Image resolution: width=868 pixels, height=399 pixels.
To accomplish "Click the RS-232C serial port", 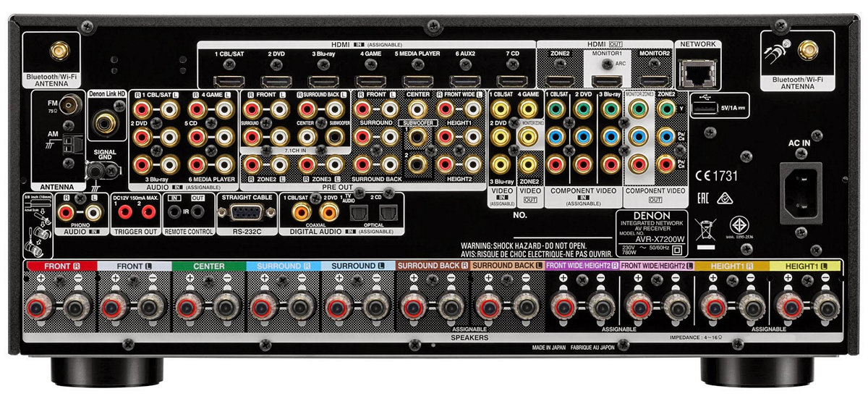I will pos(247,214).
